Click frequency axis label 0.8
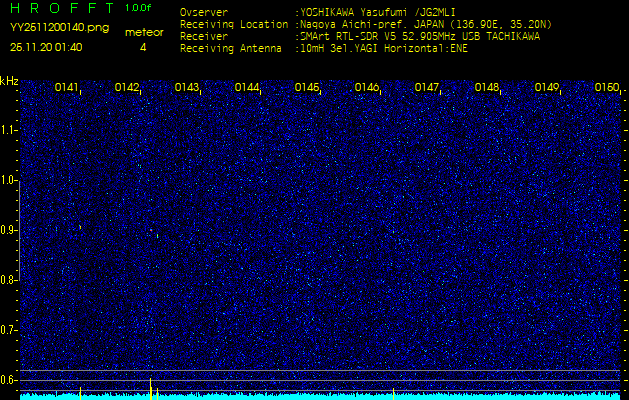This screenshot has height=400, width=629. click(x=8, y=280)
